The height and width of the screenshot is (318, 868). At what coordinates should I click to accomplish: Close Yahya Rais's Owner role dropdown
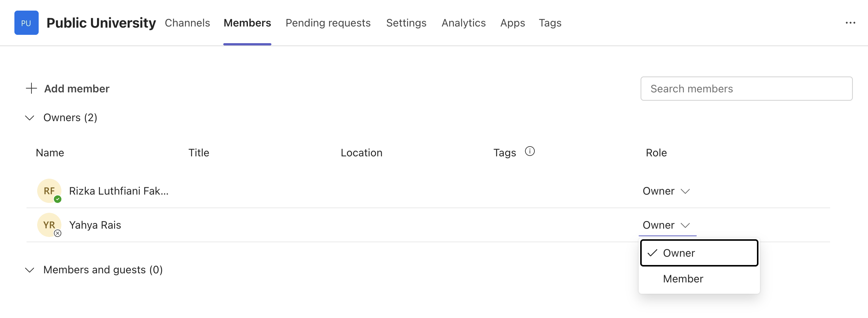pos(666,225)
